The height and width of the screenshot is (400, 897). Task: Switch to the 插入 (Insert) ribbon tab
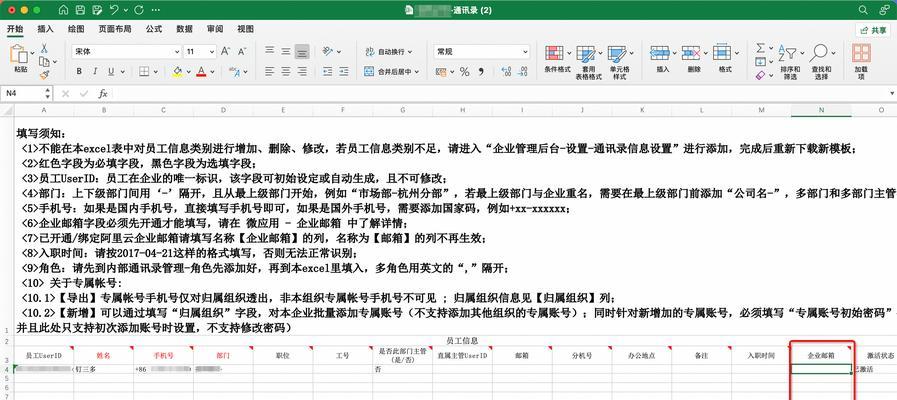tap(45, 29)
